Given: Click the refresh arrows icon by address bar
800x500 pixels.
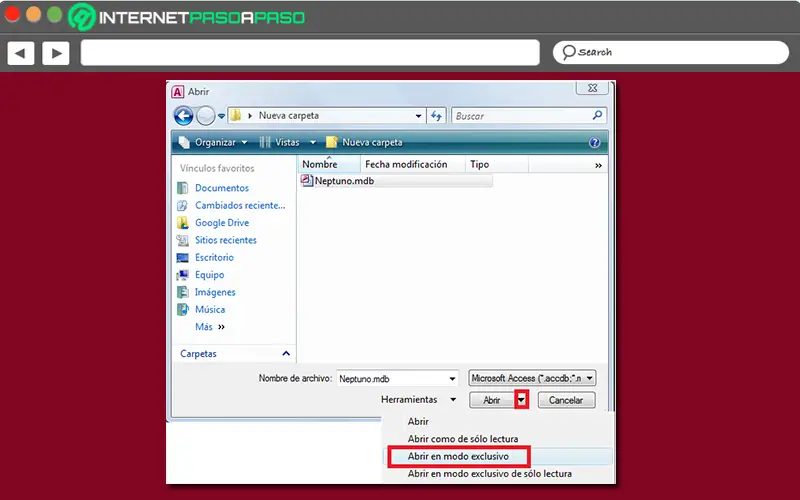Looking at the screenshot, I should click(436, 116).
